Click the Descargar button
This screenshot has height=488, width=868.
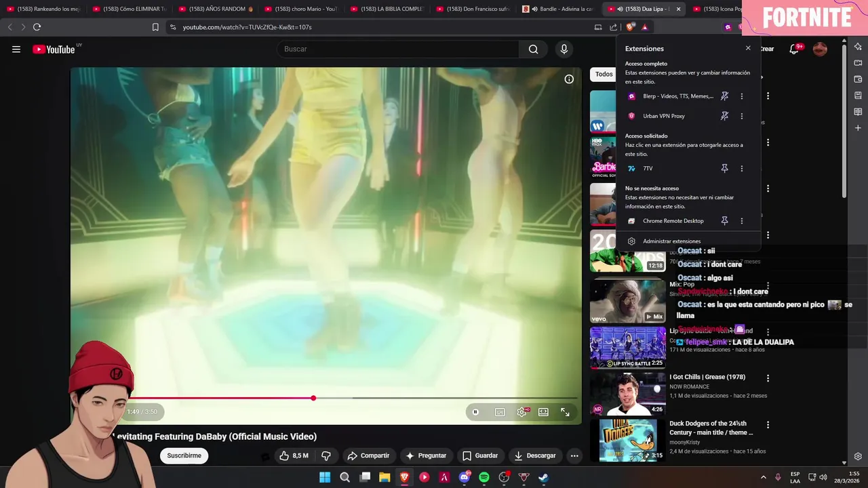pyautogui.click(x=535, y=455)
